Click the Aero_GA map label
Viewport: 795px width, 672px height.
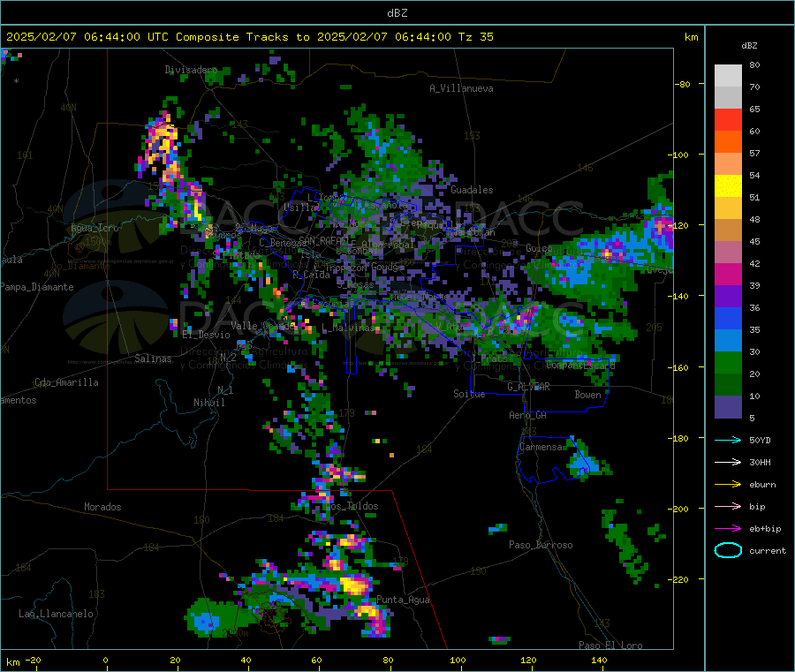tap(527, 415)
